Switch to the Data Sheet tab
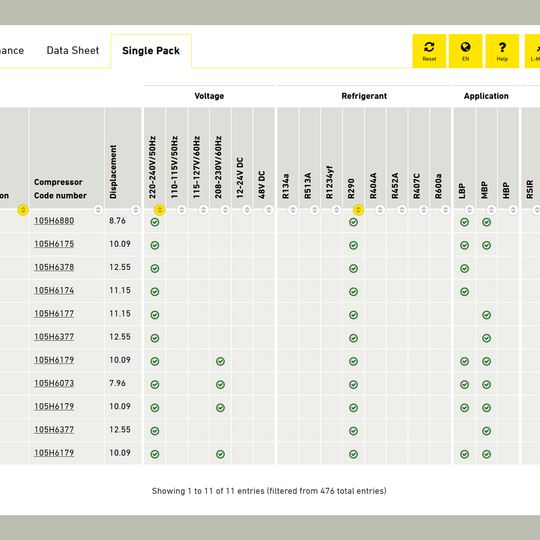 pyautogui.click(x=73, y=51)
